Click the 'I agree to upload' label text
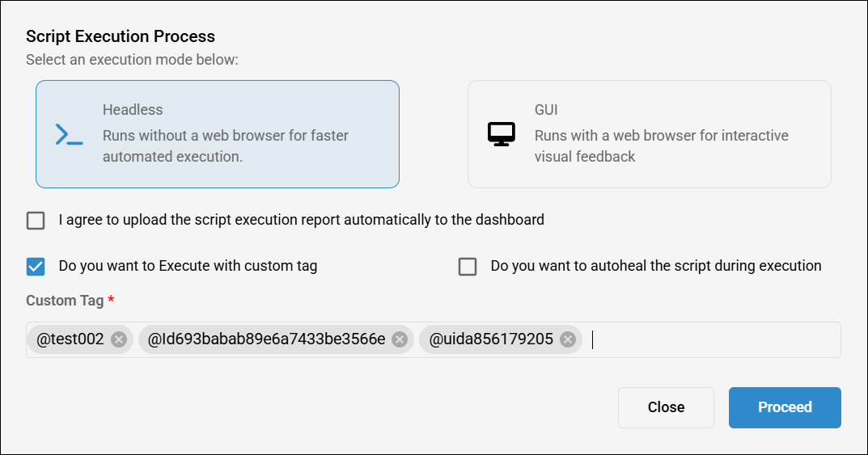Viewport: 868px width, 455px height. point(301,220)
